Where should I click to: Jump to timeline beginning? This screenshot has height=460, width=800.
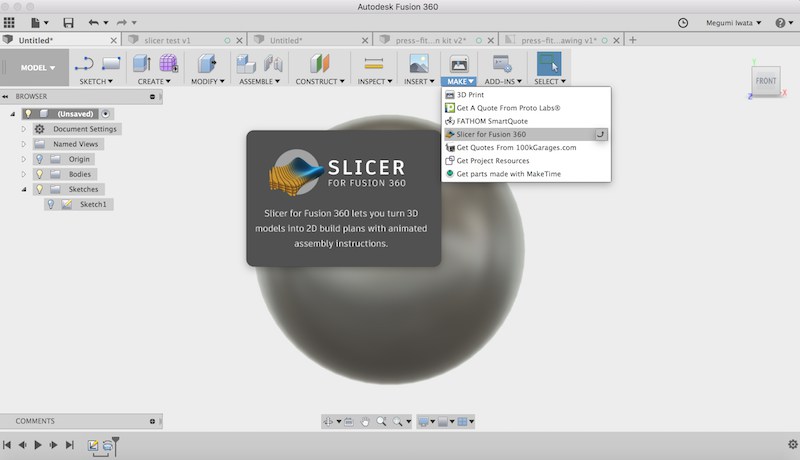7,445
